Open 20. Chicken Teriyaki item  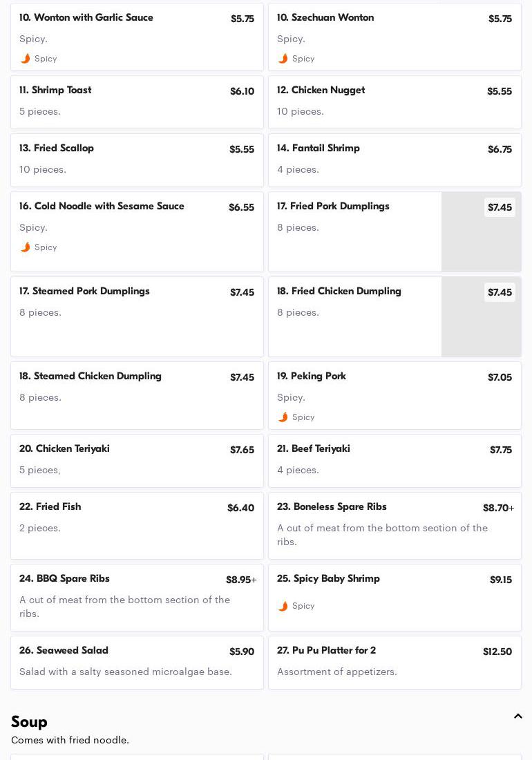137,461
